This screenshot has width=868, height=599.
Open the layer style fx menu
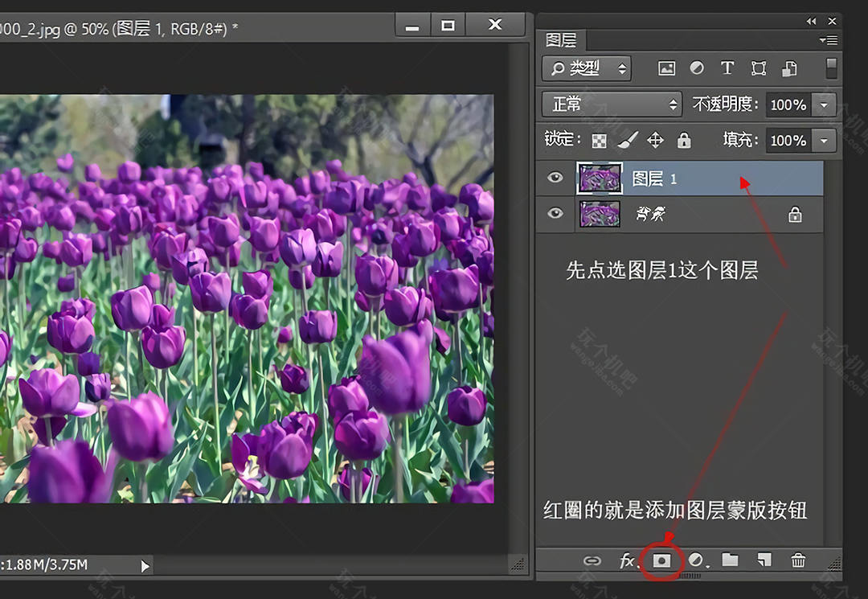[628, 560]
